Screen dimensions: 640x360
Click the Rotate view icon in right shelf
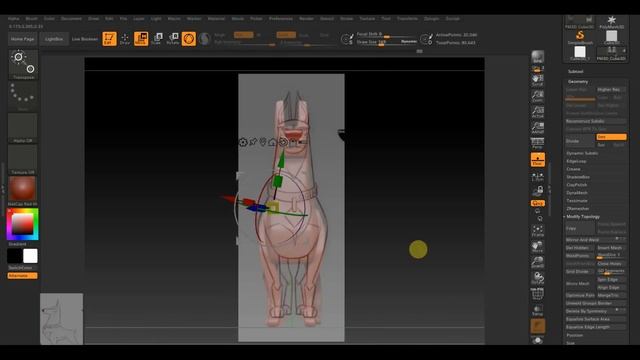pos(538,278)
